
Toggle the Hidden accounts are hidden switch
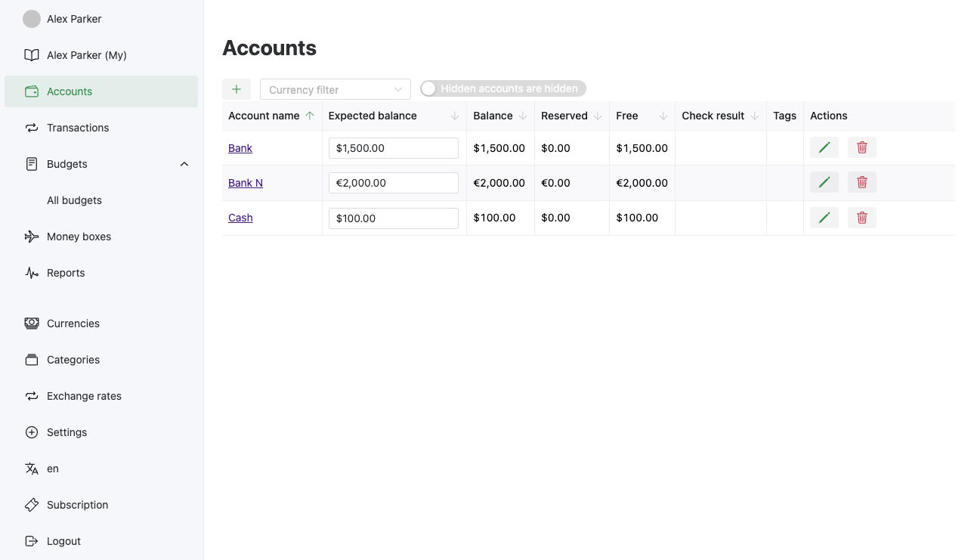(503, 88)
